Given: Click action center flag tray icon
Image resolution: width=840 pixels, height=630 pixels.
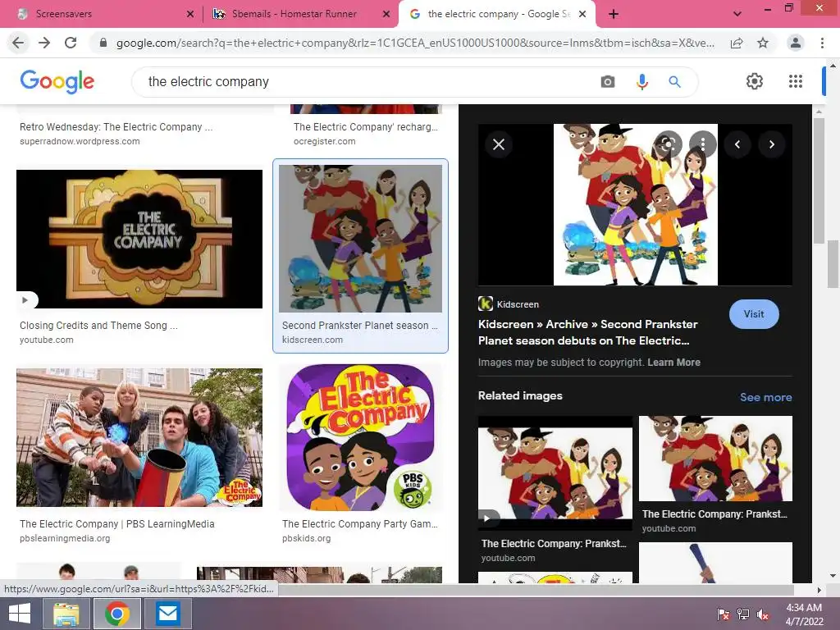Looking at the screenshot, I should (724, 614).
